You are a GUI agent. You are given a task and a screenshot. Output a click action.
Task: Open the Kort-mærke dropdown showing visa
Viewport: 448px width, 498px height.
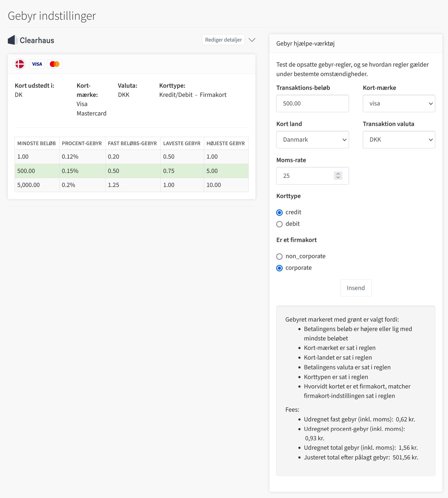pyautogui.click(x=399, y=103)
